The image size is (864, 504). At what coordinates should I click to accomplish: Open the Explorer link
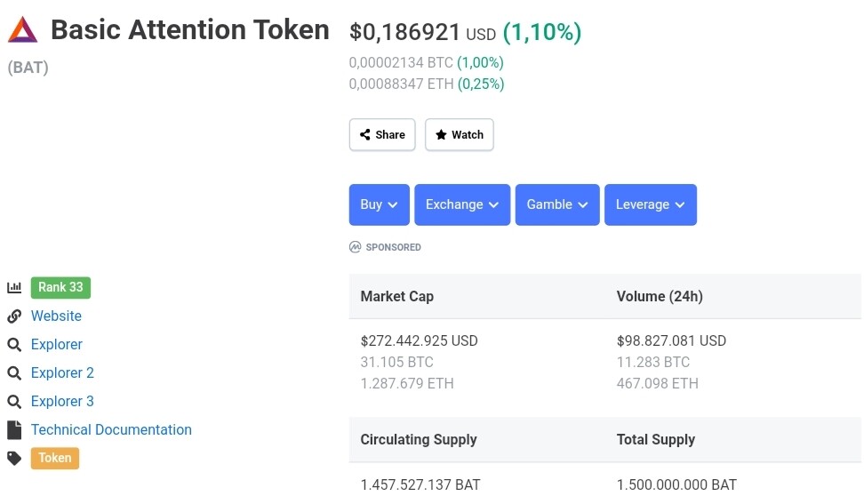(x=57, y=345)
